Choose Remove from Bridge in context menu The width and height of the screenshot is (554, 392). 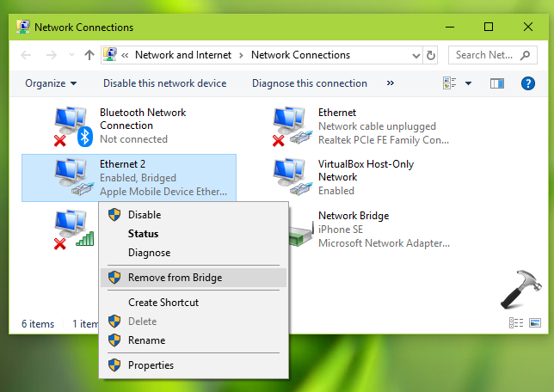(175, 278)
